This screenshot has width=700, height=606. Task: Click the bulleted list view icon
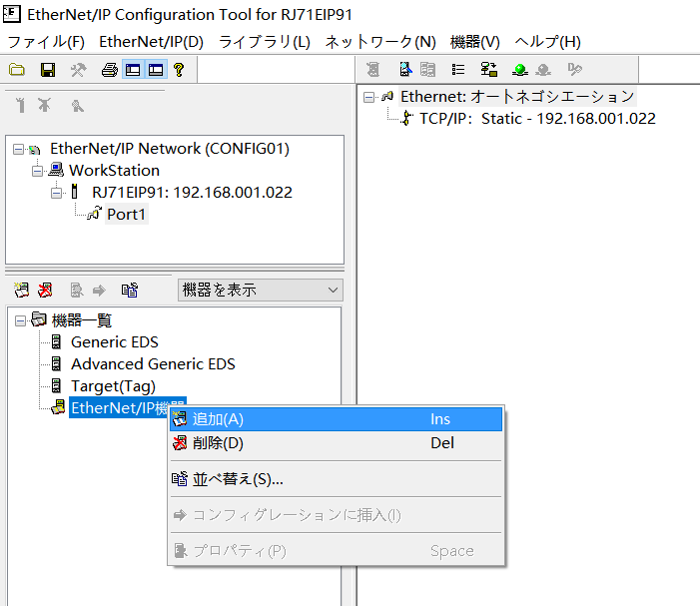458,69
